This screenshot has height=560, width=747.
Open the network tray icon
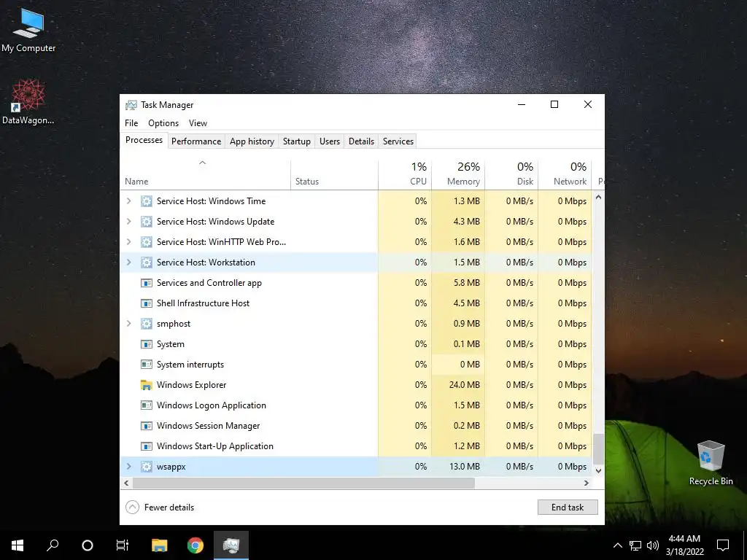(635, 545)
